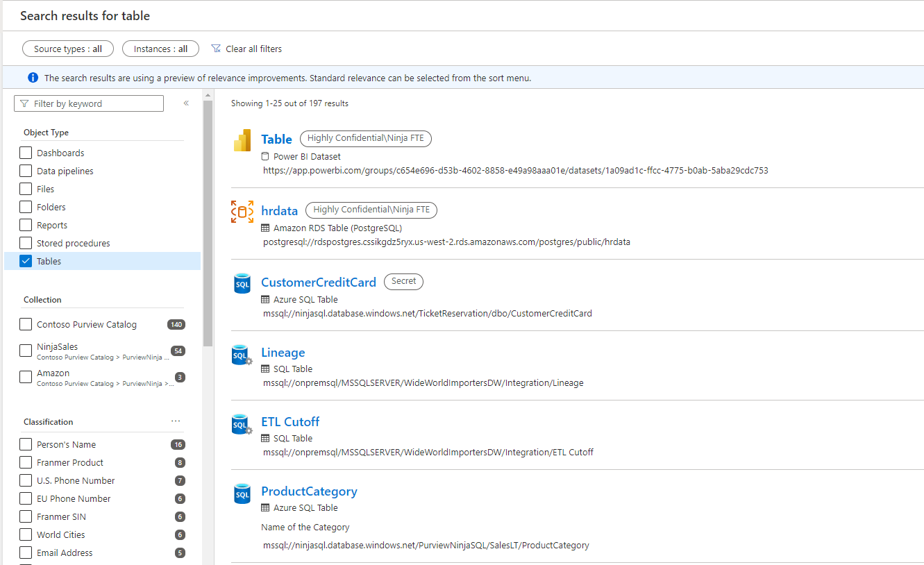Click the 'Search results for table' heading
The height and width of the screenshot is (565, 924).
click(85, 15)
